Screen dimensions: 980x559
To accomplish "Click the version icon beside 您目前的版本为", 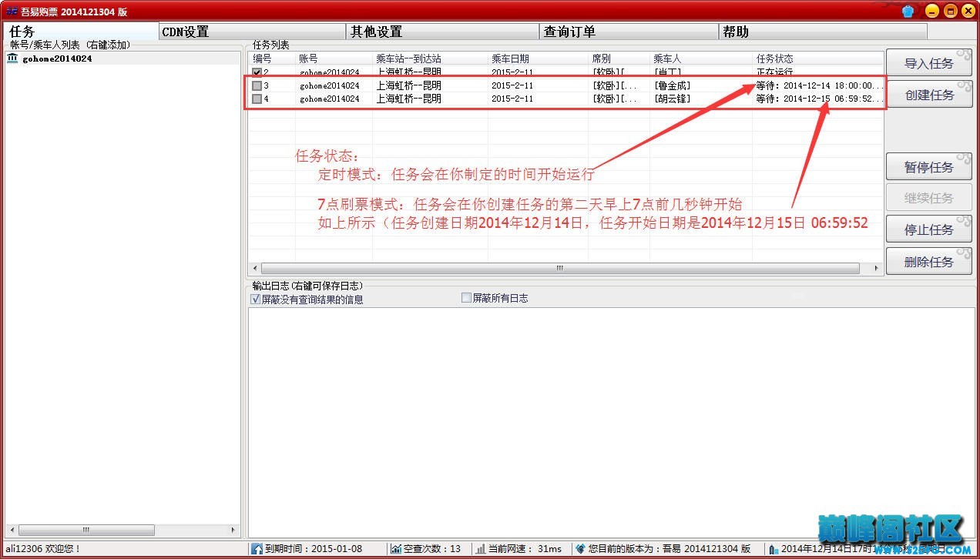I will click(x=580, y=549).
